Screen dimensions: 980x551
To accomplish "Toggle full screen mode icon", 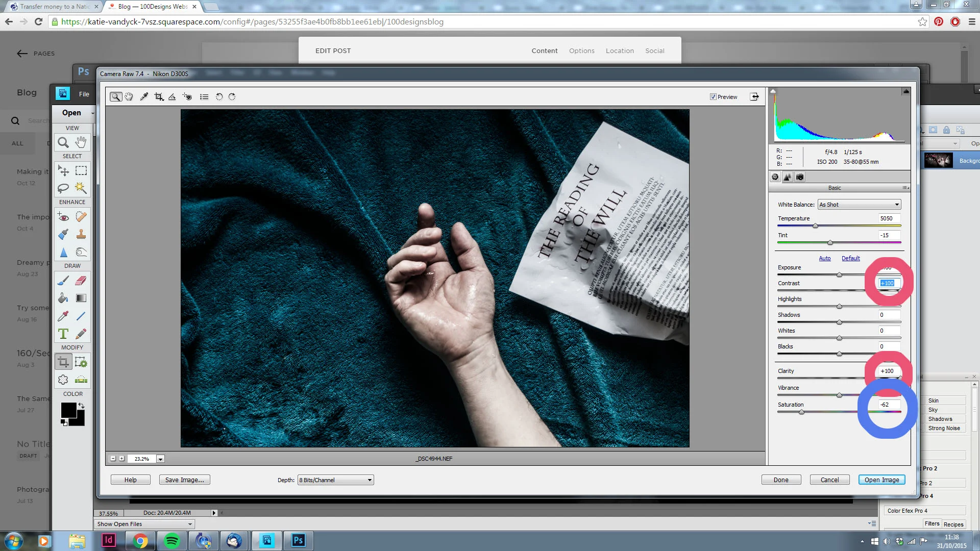I will (x=754, y=96).
